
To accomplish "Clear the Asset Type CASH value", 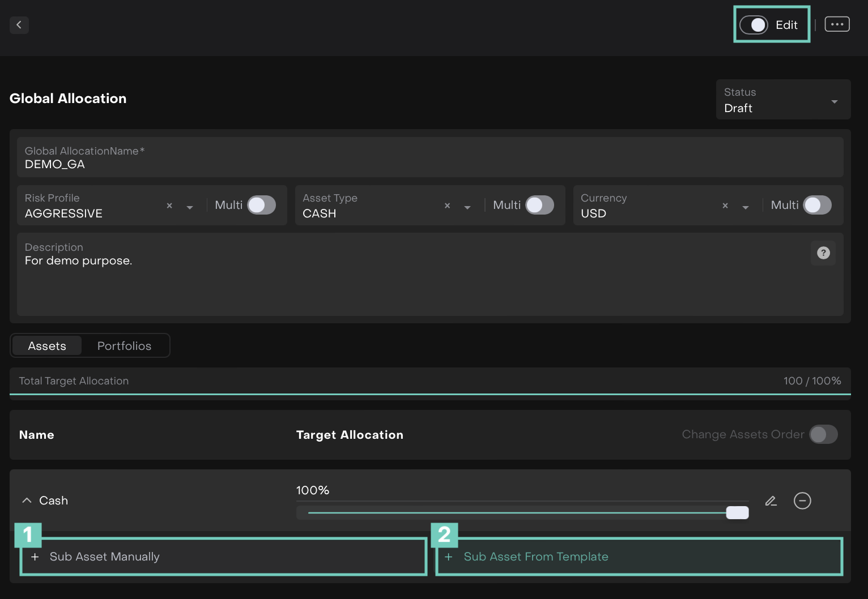I will pyautogui.click(x=447, y=206).
